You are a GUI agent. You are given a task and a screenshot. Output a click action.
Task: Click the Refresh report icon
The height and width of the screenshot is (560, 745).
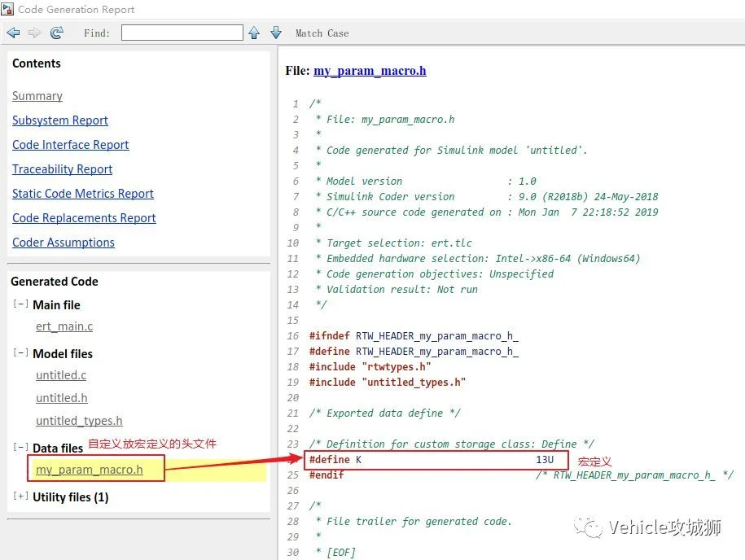pyautogui.click(x=57, y=33)
